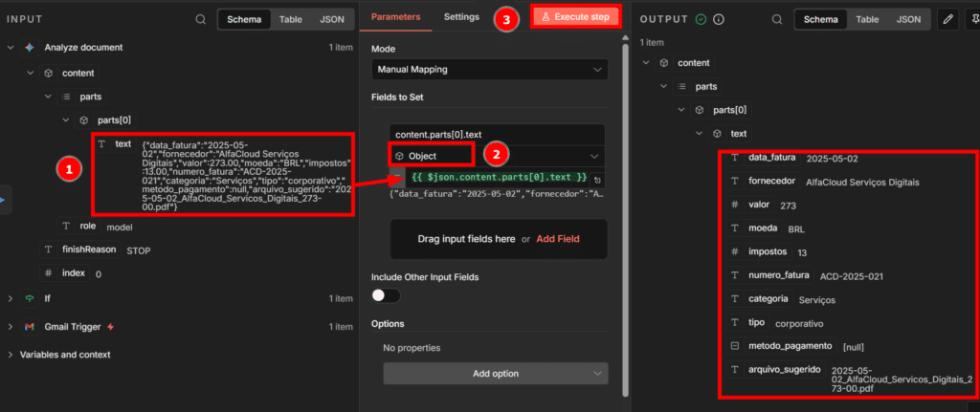Click the arquivo_sugerido output field
This screenshot has height=412, width=980.
775,369
